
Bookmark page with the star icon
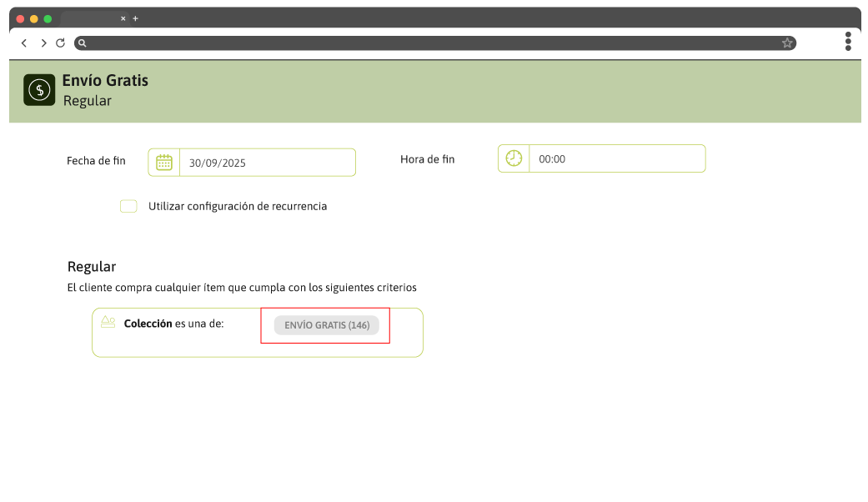pyautogui.click(x=786, y=43)
